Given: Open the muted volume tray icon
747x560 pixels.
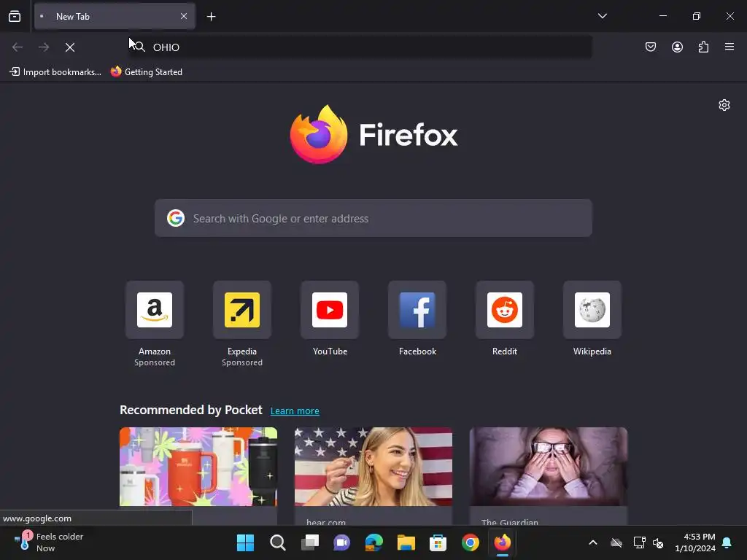Looking at the screenshot, I should [659, 542].
